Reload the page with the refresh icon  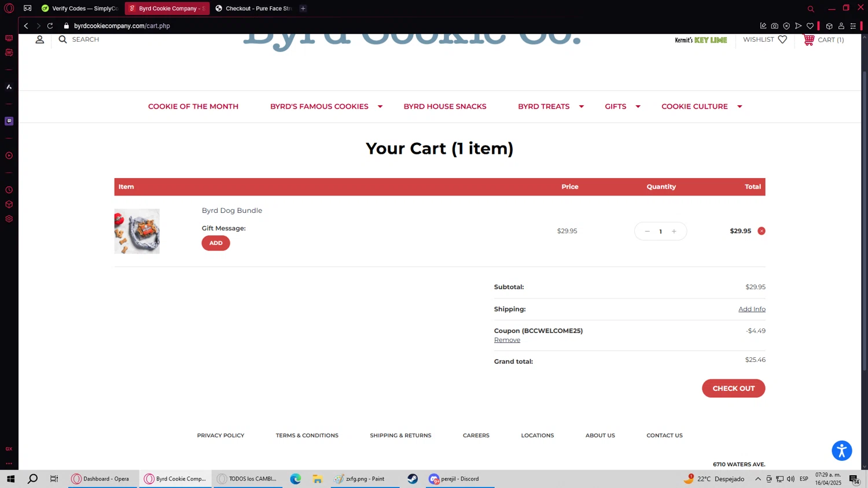(50, 26)
